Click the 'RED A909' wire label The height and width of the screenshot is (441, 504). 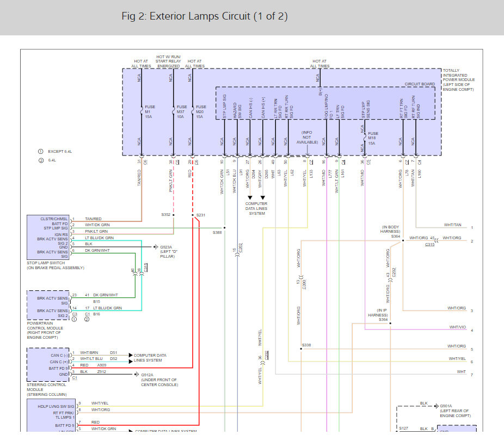(x=93, y=365)
